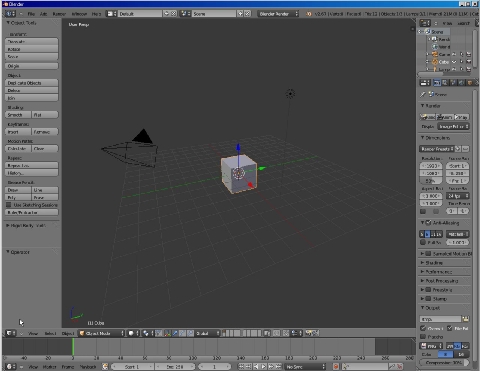Open the File menu

coord(31,14)
